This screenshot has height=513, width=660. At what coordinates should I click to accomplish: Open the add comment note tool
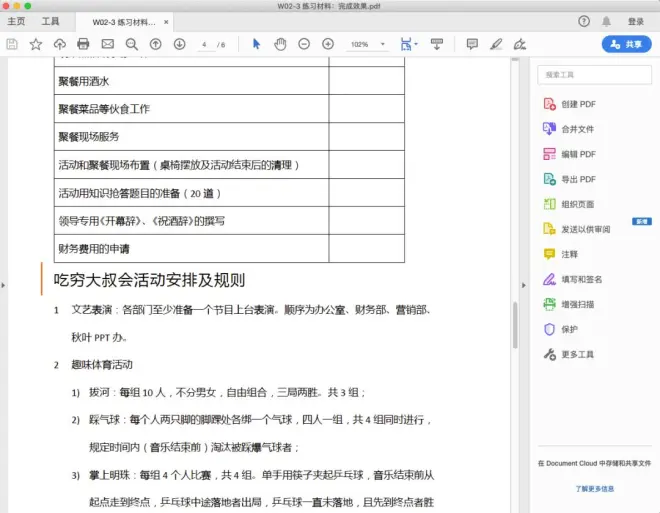point(472,44)
